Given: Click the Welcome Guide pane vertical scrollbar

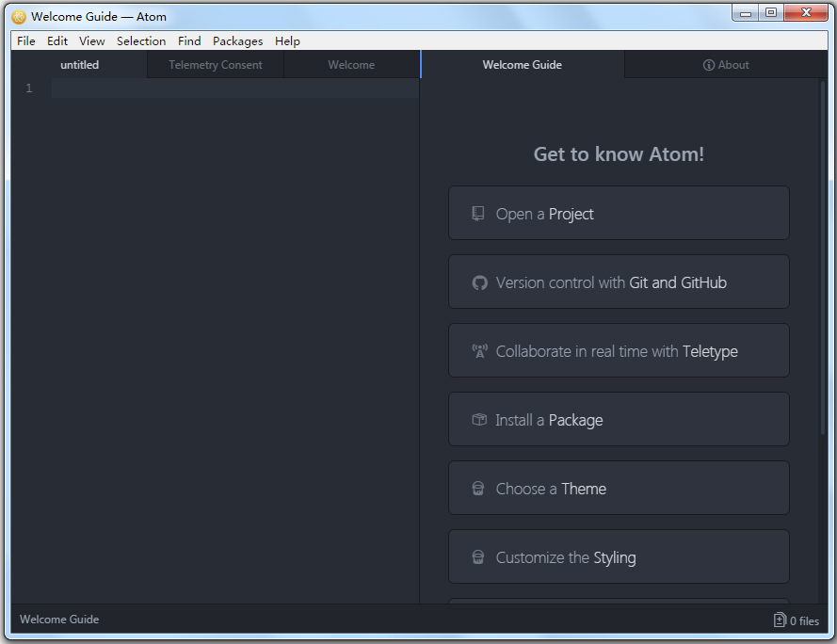Looking at the screenshot, I should tap(823, 256).
